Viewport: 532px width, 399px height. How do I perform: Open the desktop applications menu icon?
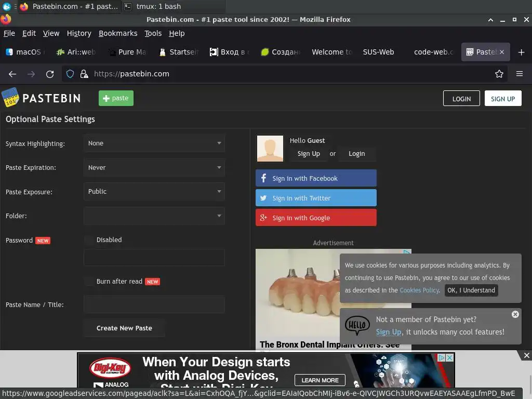[x=6, y=6]
